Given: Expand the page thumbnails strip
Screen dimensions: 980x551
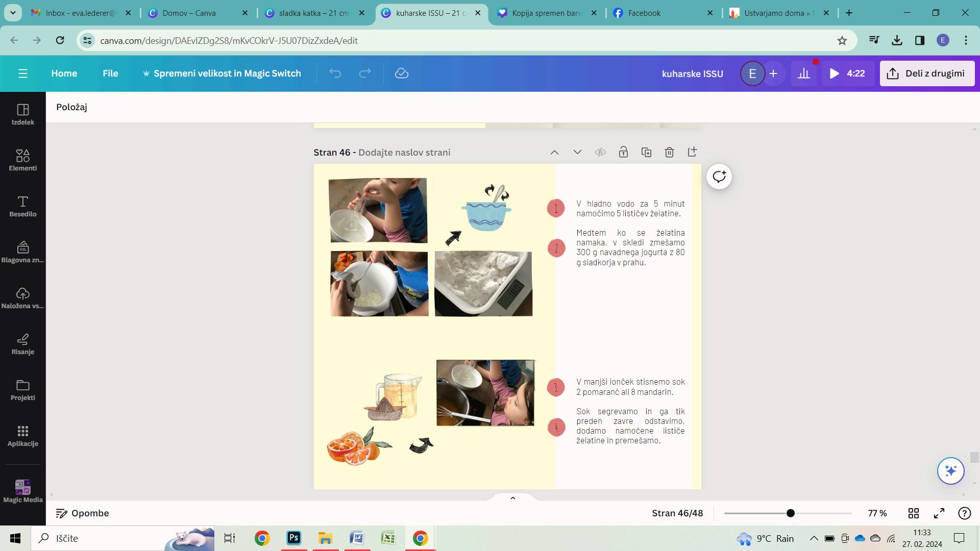Looking at the screenshot, I should pos(512,498).
